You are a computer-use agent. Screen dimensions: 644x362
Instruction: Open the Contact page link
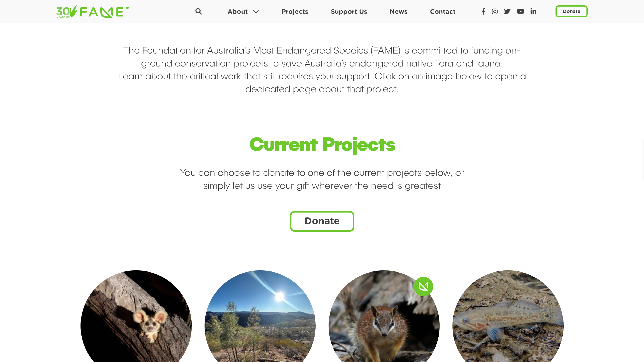tap(443, 12)
